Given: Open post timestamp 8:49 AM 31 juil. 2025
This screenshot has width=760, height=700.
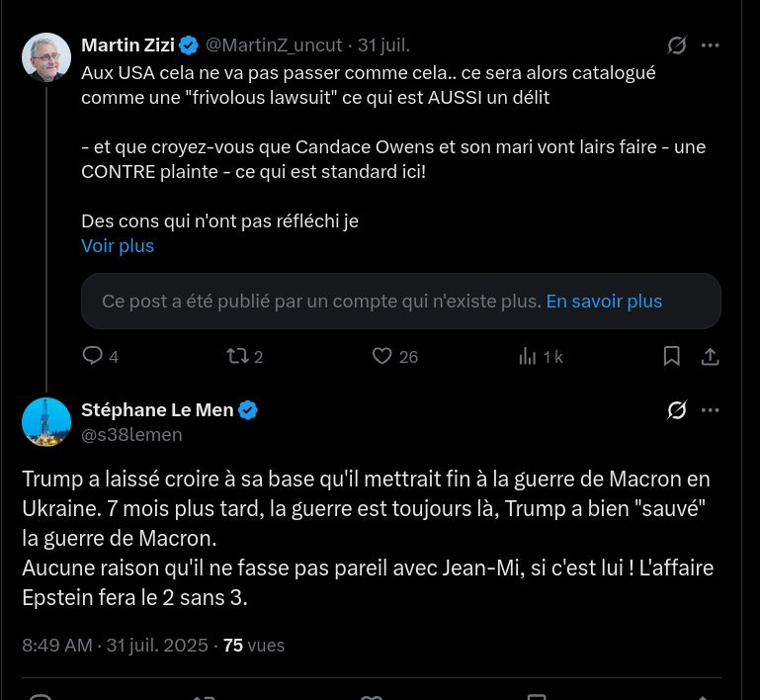Looking at the screenshot, I should click(115, 646).
